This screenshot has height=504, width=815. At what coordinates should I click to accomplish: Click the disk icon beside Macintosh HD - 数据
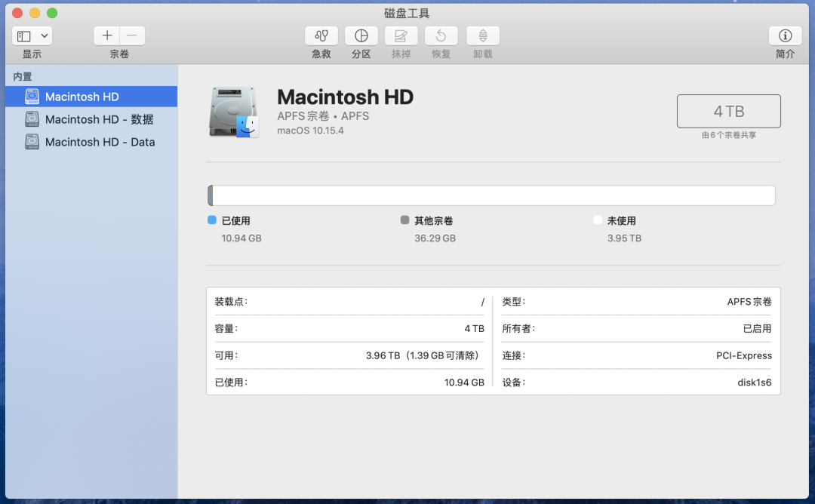32,119
